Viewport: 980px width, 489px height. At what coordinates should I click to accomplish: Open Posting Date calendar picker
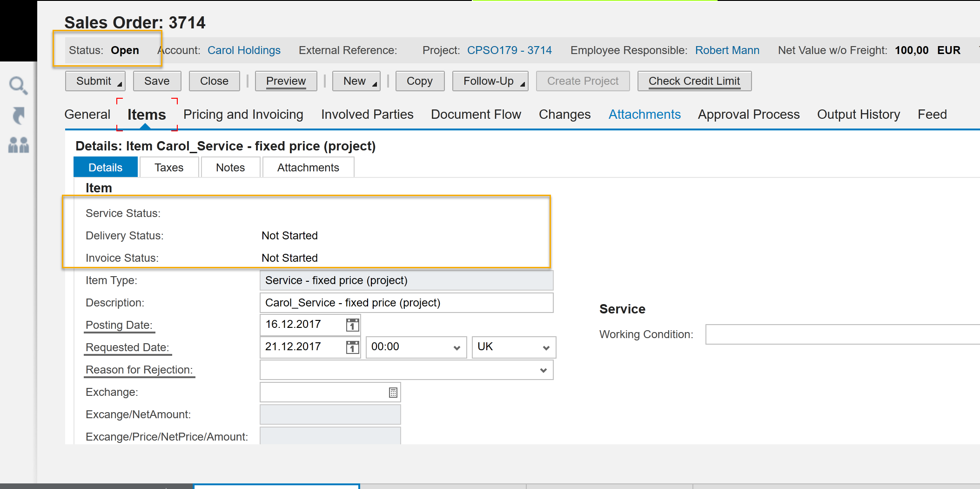[x=353, y=325]
